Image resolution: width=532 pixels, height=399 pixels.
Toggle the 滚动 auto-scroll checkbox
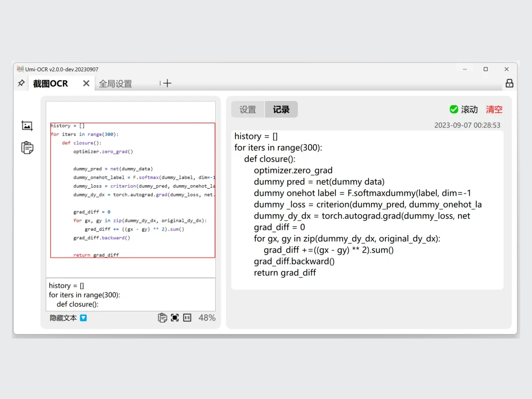[464, 109]
